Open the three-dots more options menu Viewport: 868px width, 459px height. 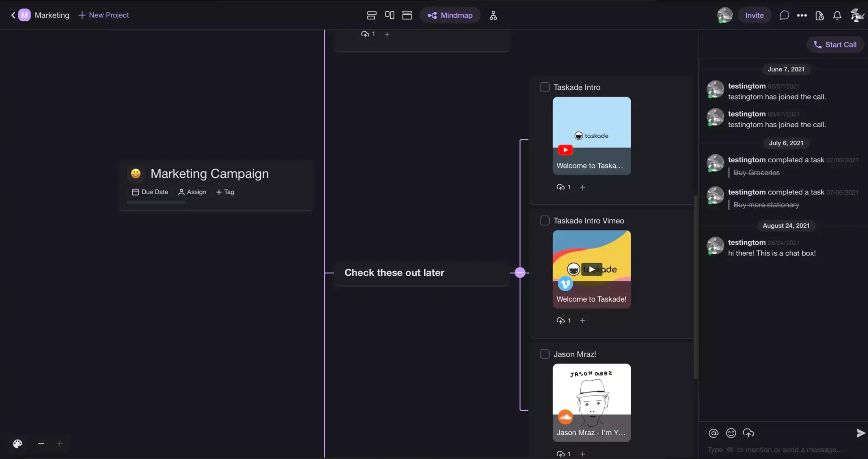click(x=802, y=15)
